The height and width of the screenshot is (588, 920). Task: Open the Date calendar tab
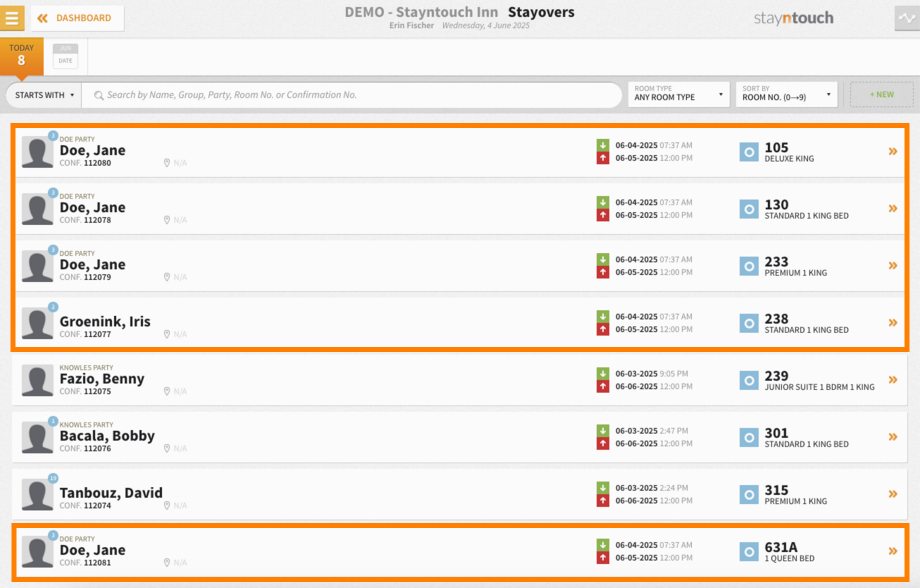click(x=65, y=56)
